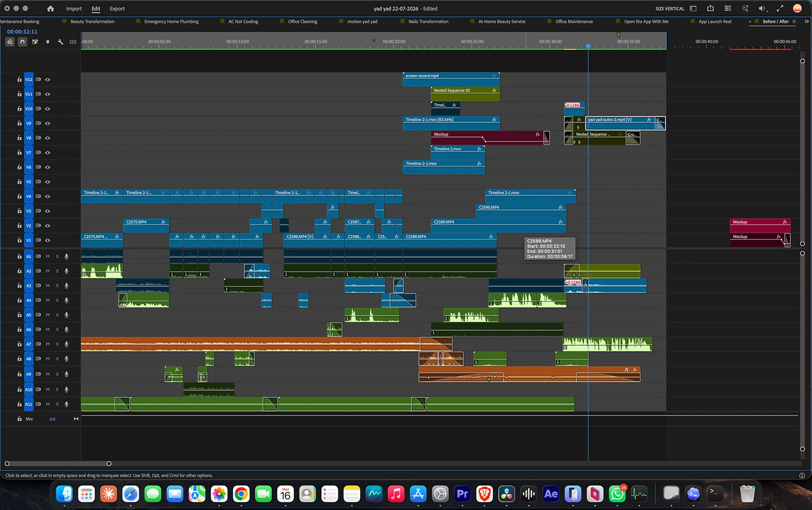Viewport: 812px width, 510px height.
Task: Click the video tracks vertical zoom handle
Action: point(803,61)
